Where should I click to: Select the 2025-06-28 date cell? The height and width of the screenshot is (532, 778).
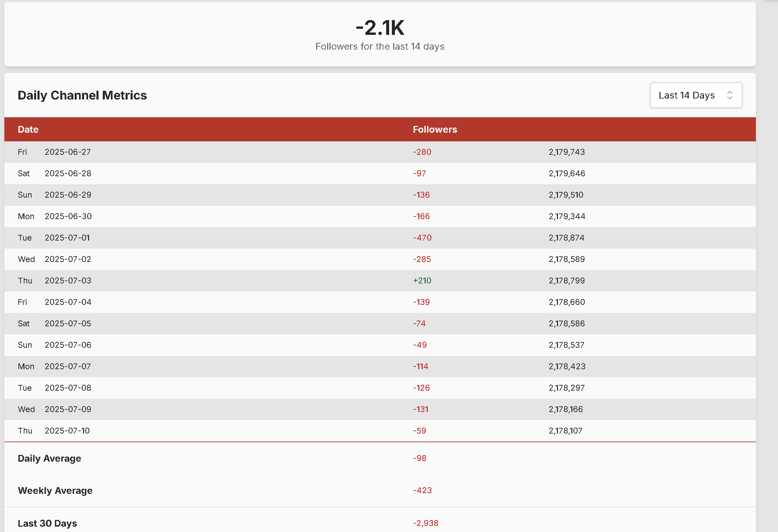(68, 173)
